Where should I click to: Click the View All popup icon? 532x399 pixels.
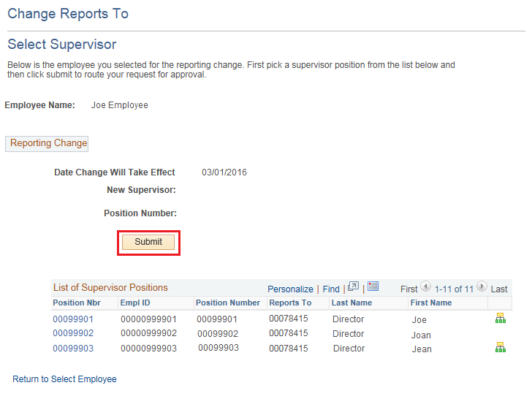pos(354,287)
